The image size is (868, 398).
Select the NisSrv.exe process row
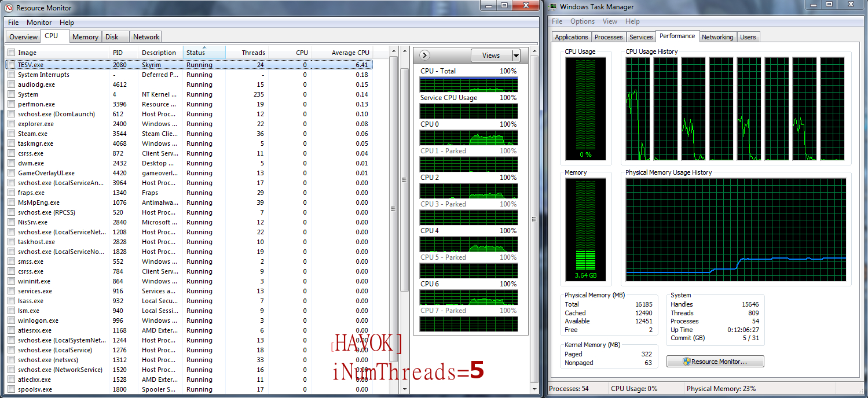189,222
